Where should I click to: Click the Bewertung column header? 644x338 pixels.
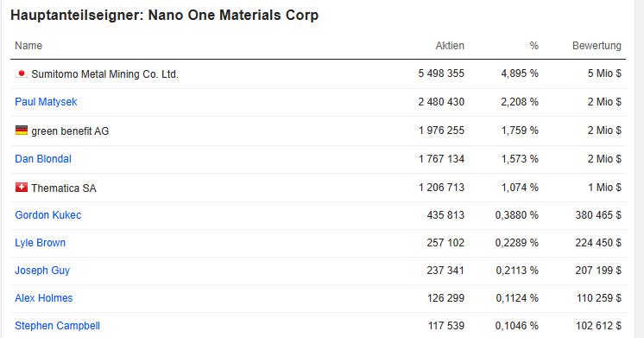click(597, 46)
